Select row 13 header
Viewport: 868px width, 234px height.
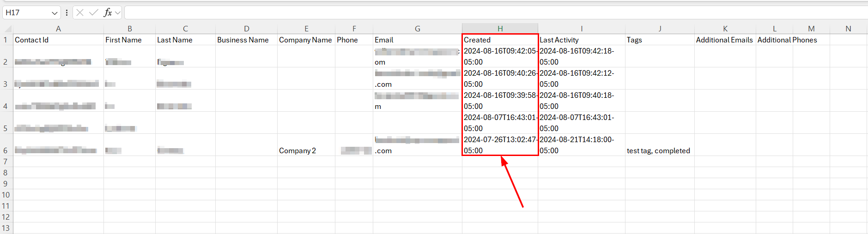pos(6,228)
